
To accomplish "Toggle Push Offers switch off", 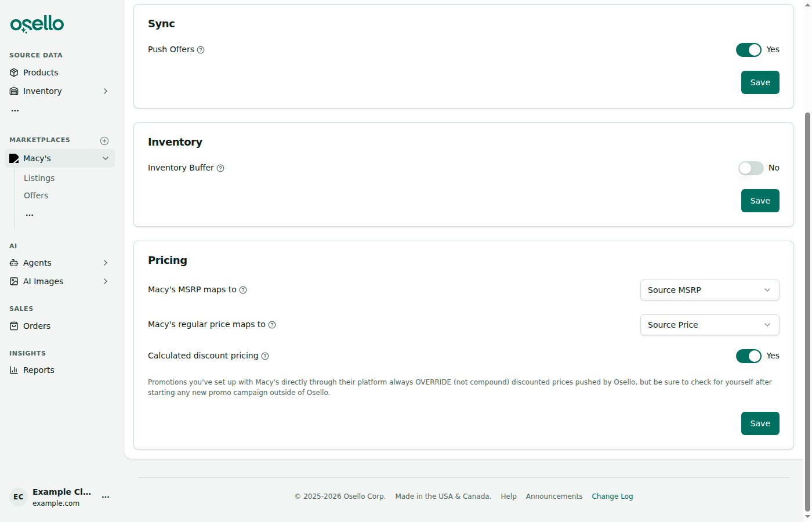I will pos(749,50).
